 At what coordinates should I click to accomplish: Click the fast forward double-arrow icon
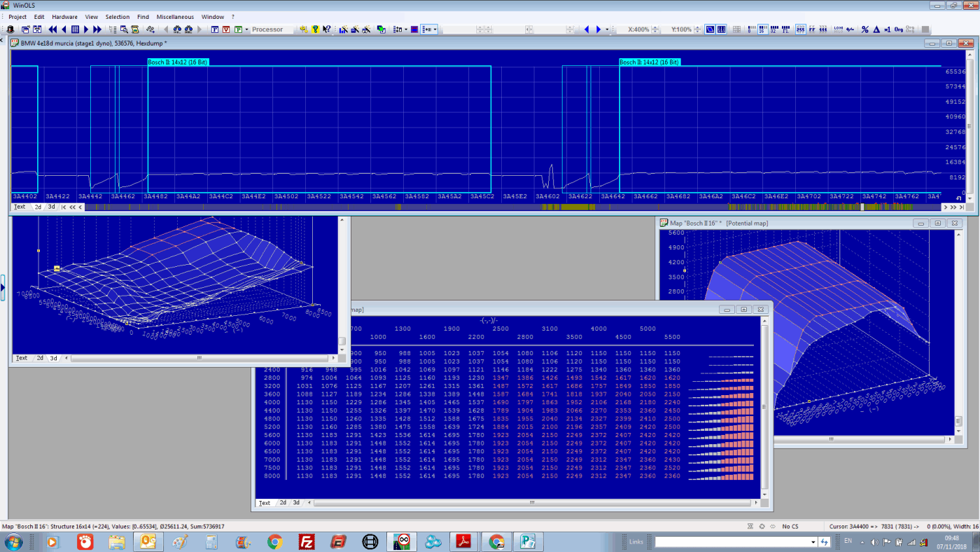(97, 29)
